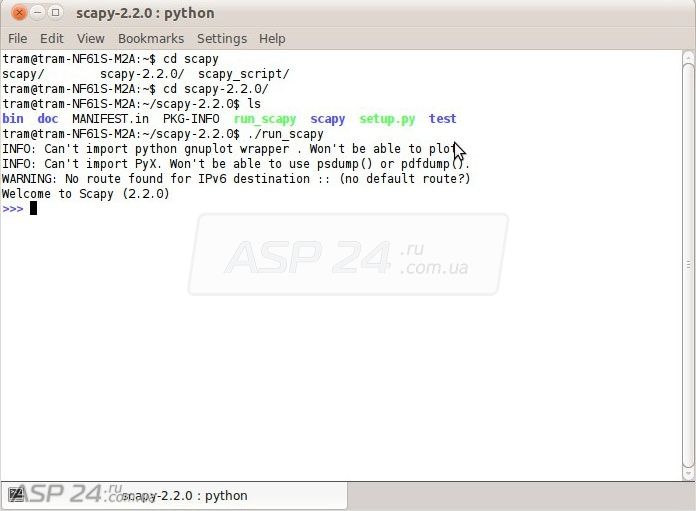Click the setup.py filename in ls output

pos(387,119)
